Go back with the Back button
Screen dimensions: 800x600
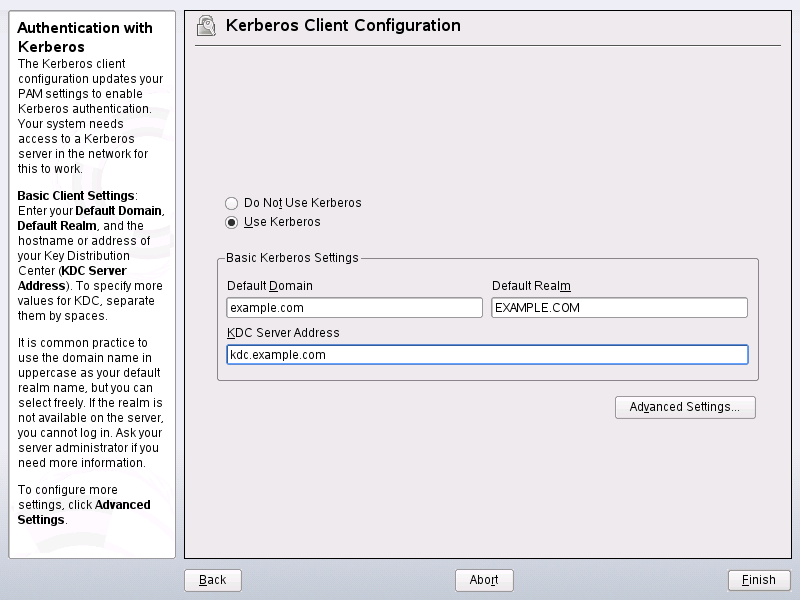213,580
